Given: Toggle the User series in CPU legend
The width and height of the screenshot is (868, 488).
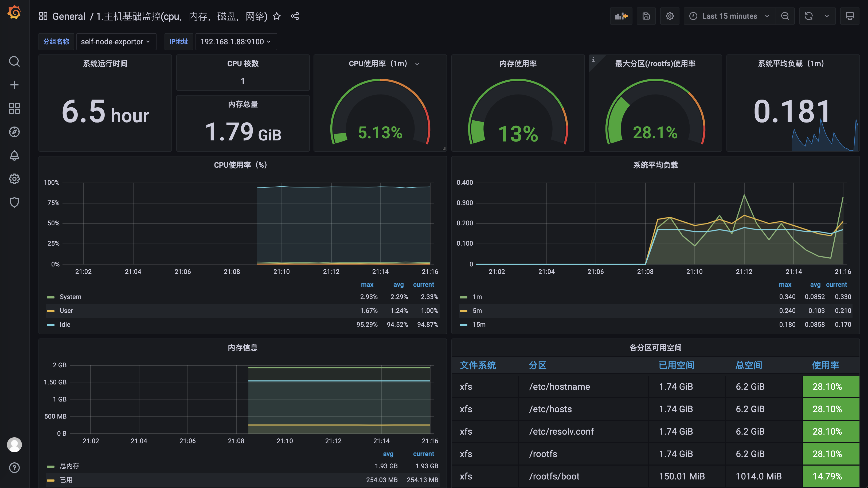Looking at the screenshot, I should (x=67, y=310).
